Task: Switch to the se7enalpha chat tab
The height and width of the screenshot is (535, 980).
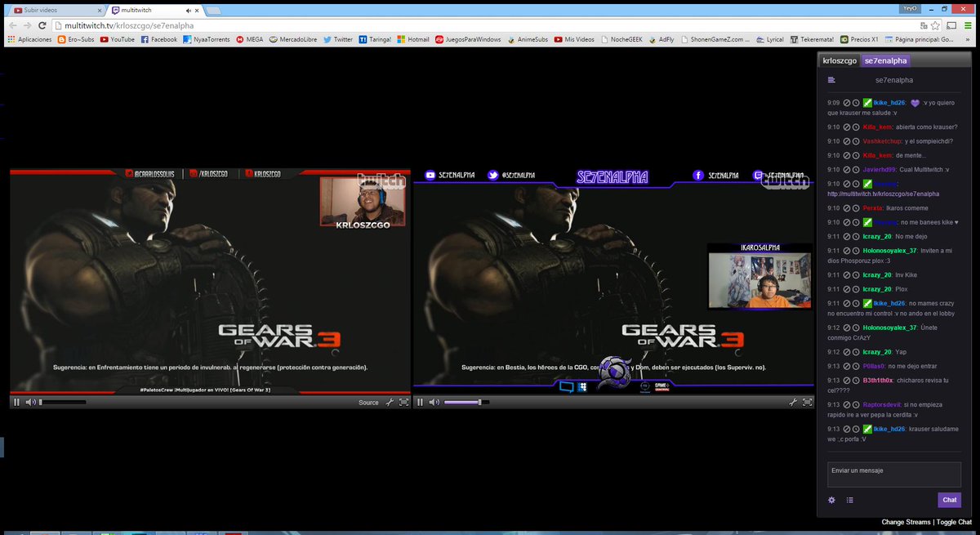Action: tap(885, 60)
